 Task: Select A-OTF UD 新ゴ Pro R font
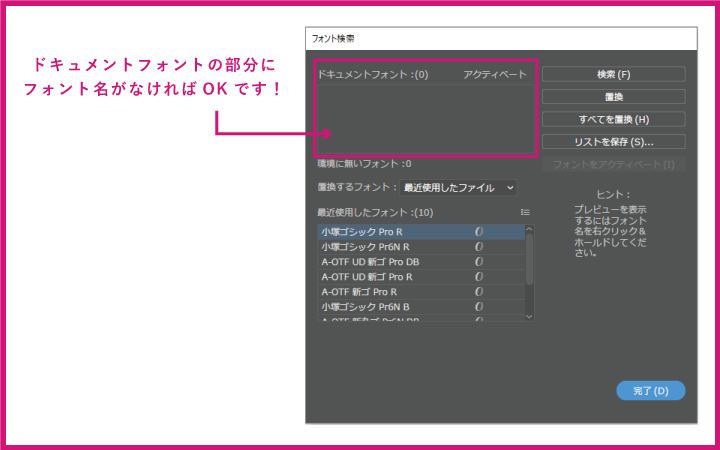[368, 277]
